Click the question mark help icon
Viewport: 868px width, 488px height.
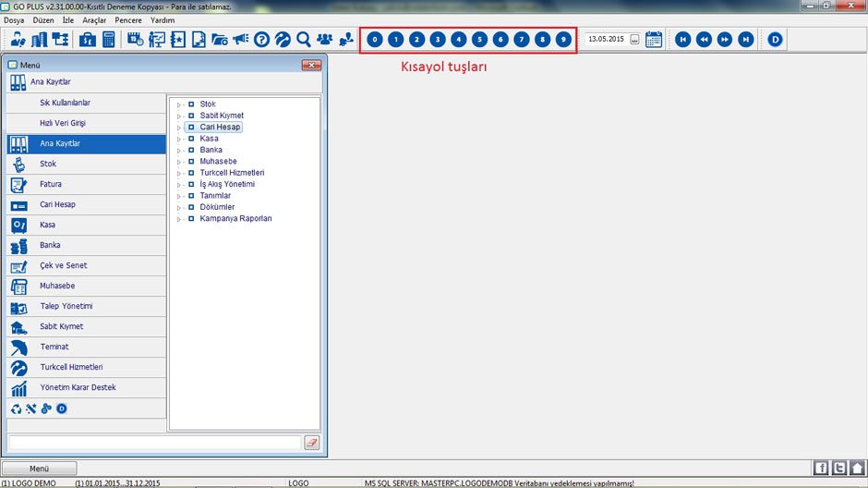tap(262, 40)
